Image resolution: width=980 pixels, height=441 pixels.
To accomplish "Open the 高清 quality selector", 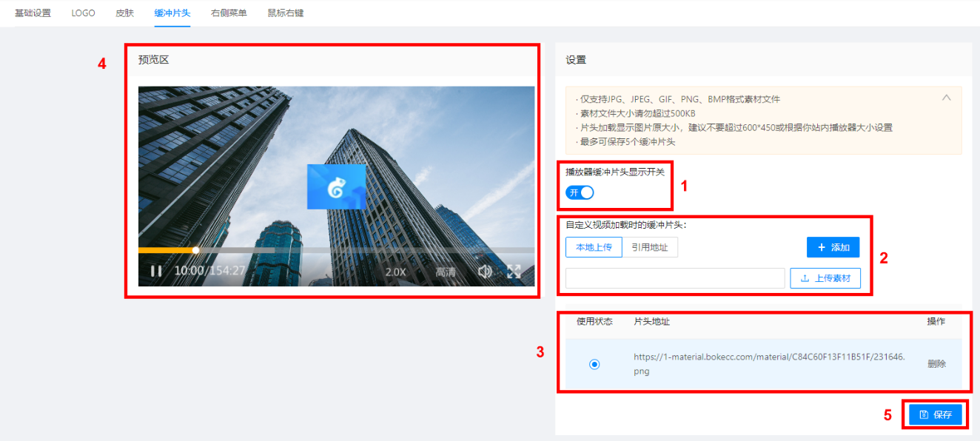I will point(446,272).
